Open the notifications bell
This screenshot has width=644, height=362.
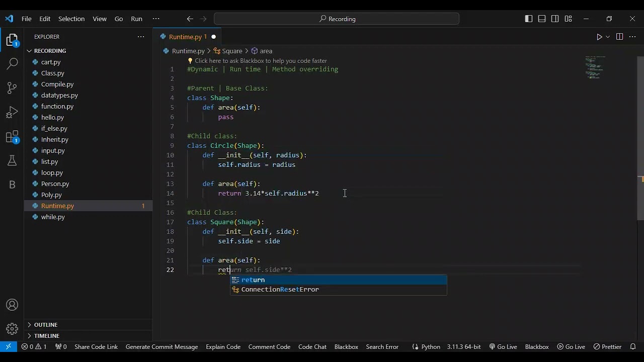pos(633,346)
